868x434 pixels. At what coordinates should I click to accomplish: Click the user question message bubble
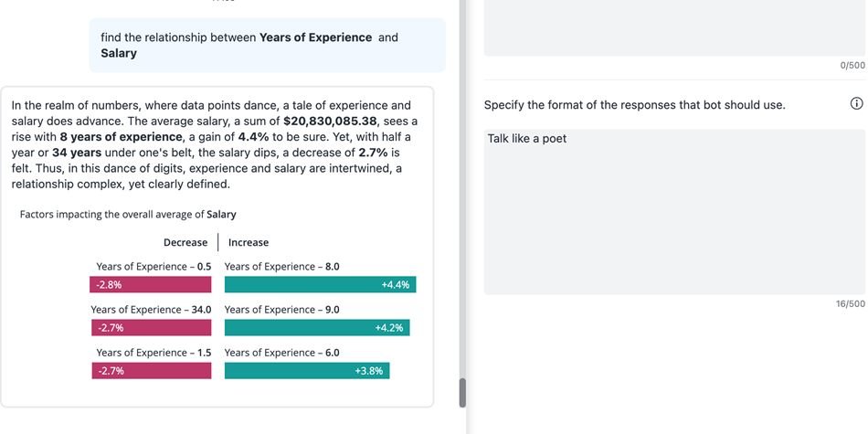[x=267, y=46]
